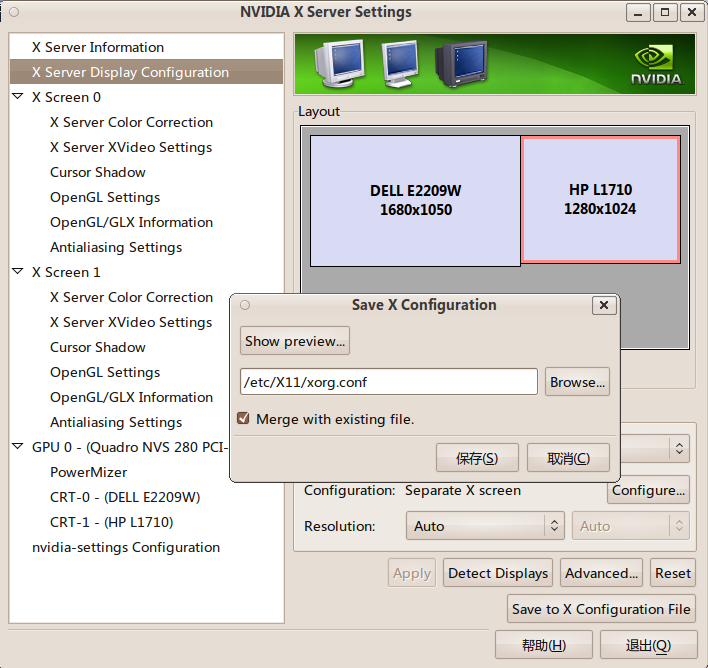Open OpenGL/GLX Information under X Screen 0
Screen dimensions: 708x668
coord(131,222)
